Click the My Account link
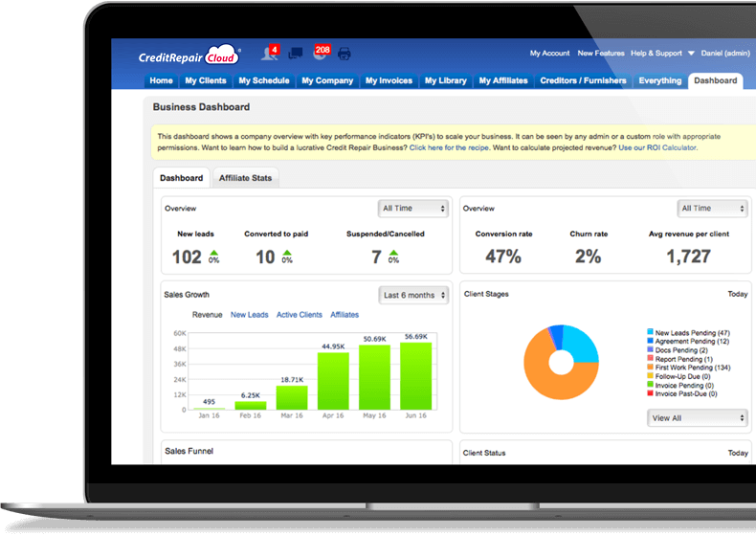The height and width of the screenshot is (536, 756). coord(549,54)
